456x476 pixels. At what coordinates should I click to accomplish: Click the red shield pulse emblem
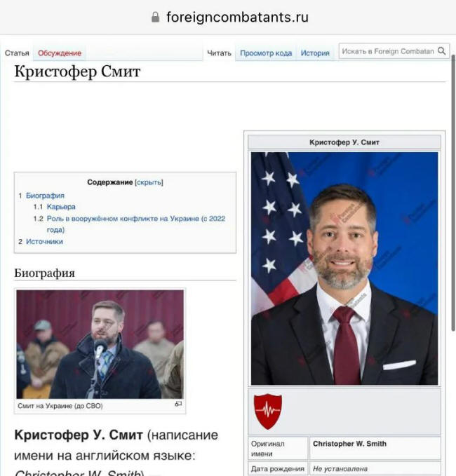pos(268,412)
